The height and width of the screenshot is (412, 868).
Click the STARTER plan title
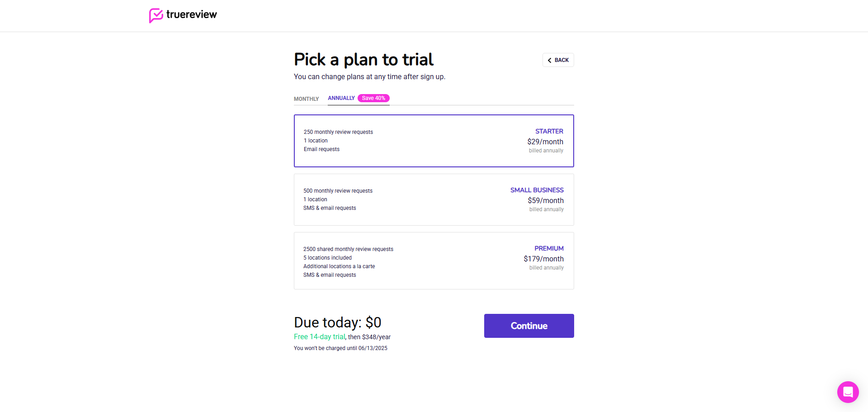[x=549, y=131]
